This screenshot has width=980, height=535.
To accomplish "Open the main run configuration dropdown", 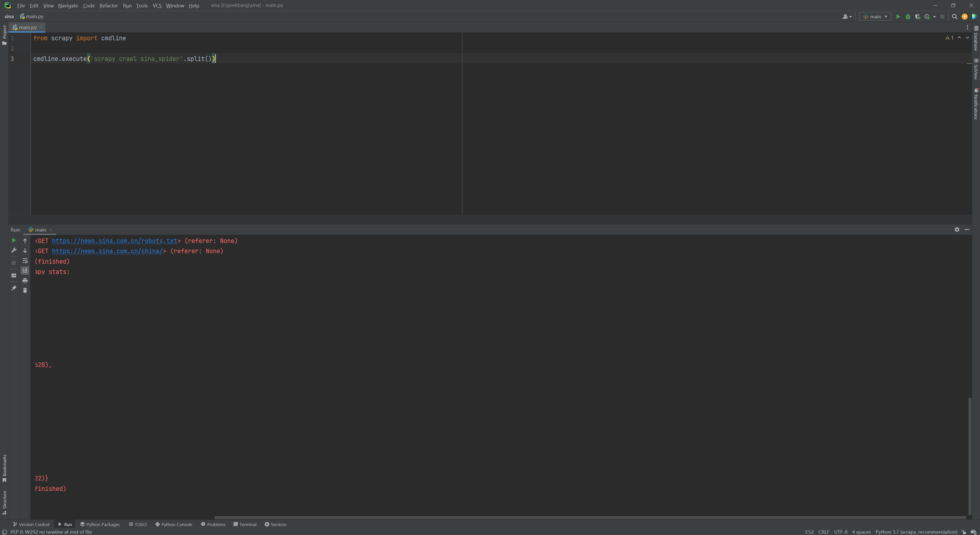I will click(875, 17).
